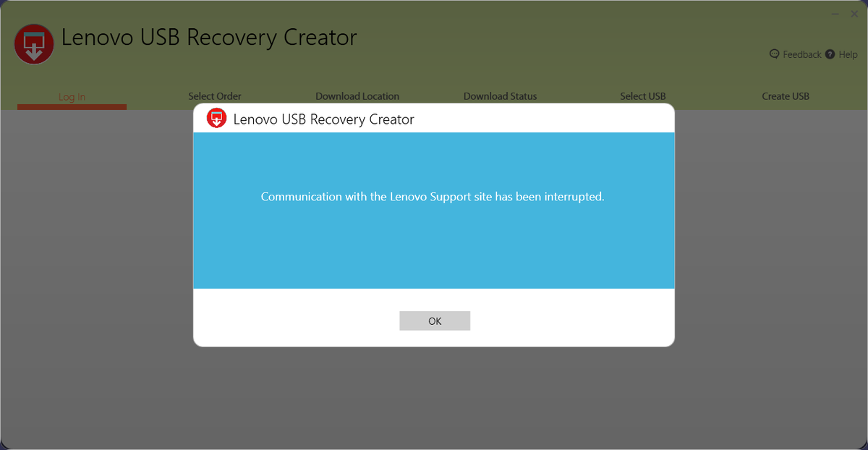The height and width of the screenshot is (450, 868).
Task: Switch to the Log In step tab
Action: [x=72, y=97]
